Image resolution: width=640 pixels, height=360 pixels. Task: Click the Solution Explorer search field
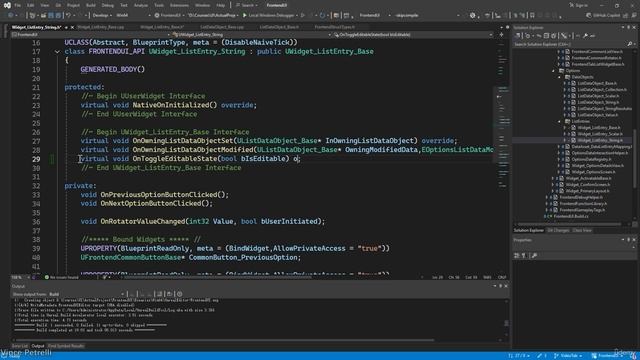coord(570,44)
